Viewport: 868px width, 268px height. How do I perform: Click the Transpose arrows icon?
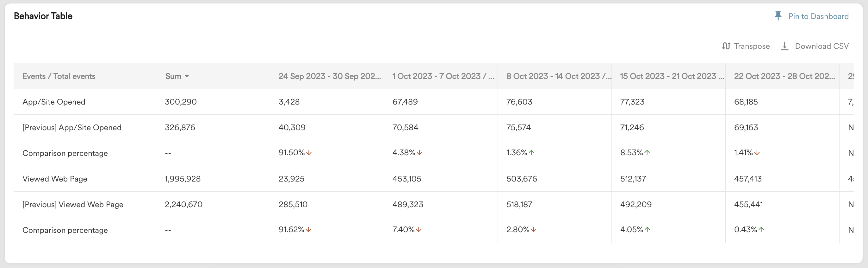(x=726, y=46)
